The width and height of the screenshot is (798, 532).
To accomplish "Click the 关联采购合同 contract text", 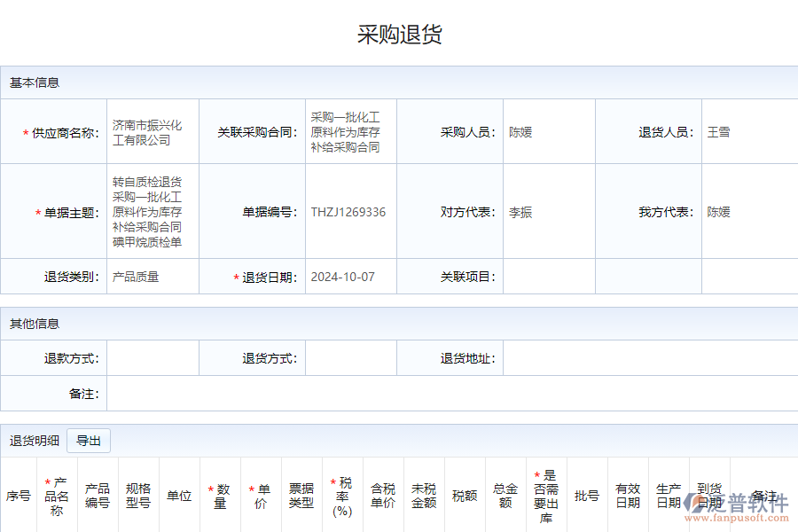I will 350,130.
